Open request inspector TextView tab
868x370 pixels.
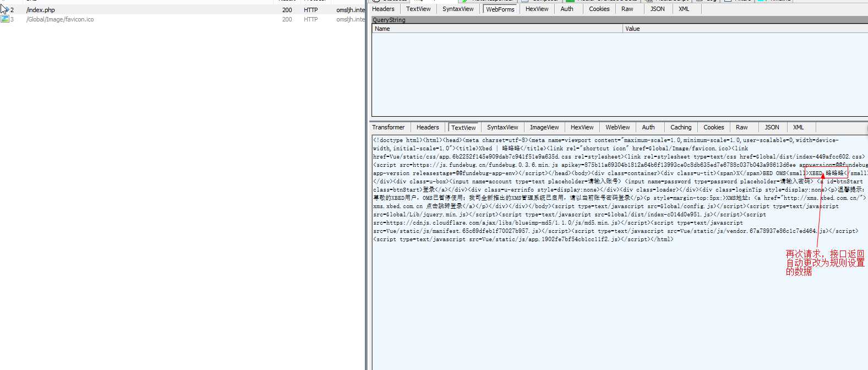click(418, 9)
